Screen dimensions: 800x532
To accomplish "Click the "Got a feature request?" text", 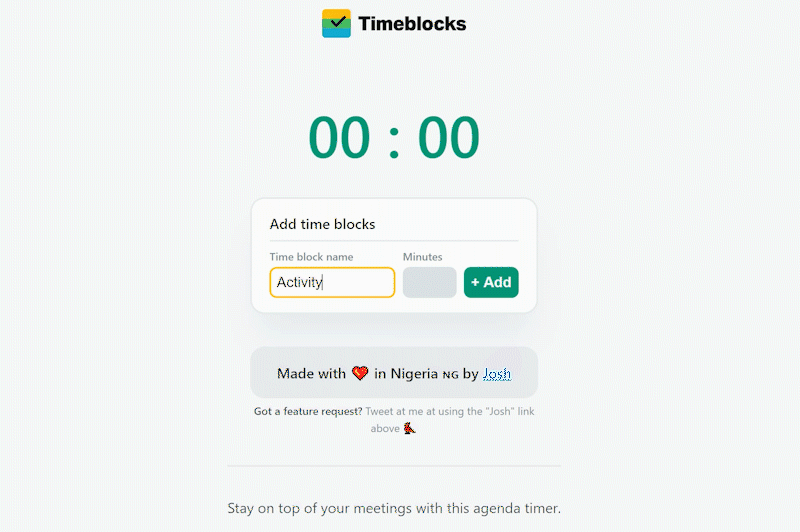I will [x=307, y=411].
